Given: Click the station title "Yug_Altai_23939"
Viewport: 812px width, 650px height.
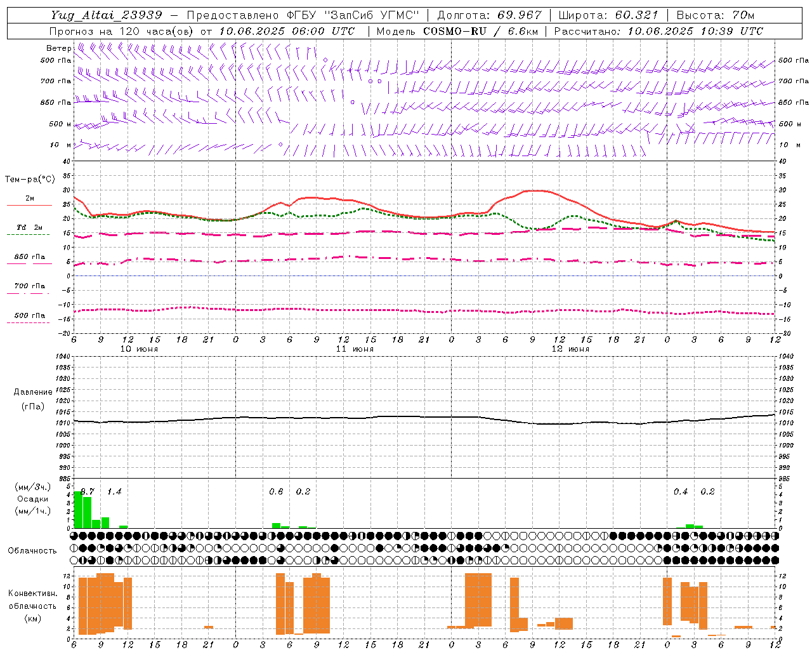Looking at the screenshot, I should (x=106, y=15).
